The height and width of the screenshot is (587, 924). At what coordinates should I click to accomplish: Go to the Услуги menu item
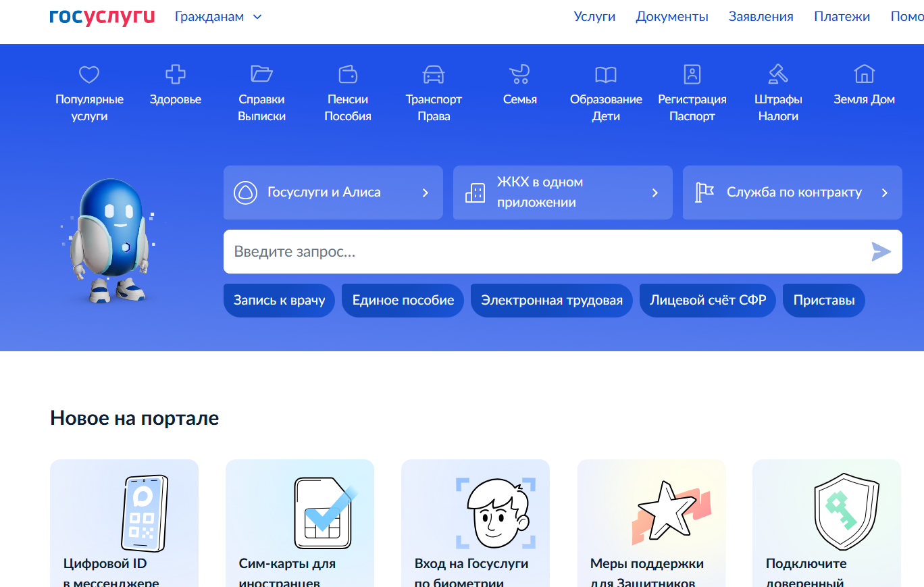click(594, 17)
